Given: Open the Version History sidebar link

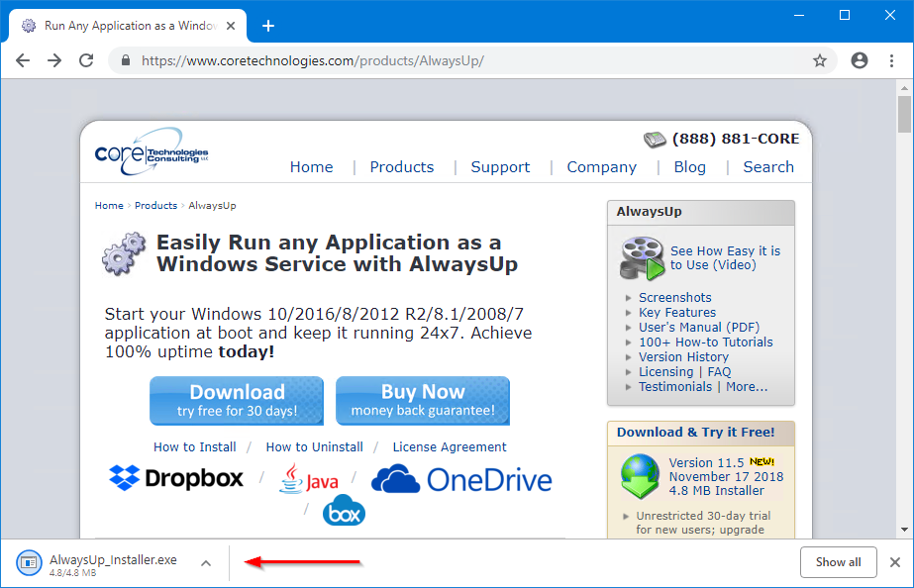Looking at the screenshot, I should (x=683, y=357).
